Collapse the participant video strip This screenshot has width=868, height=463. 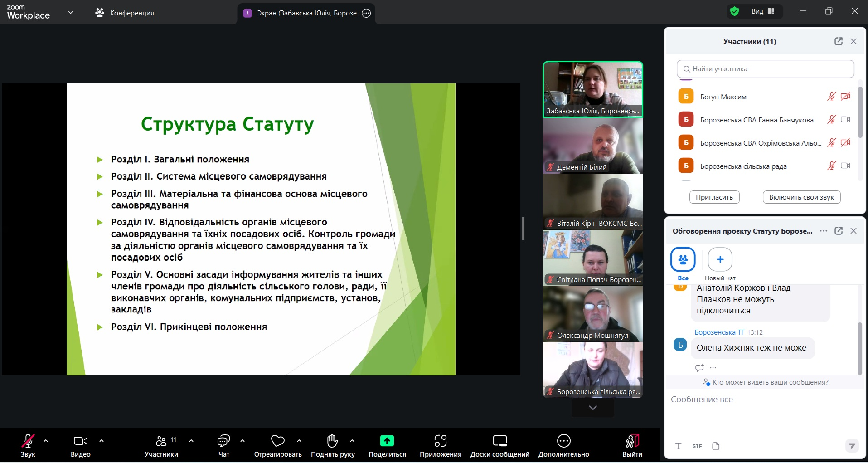point(592,407)
